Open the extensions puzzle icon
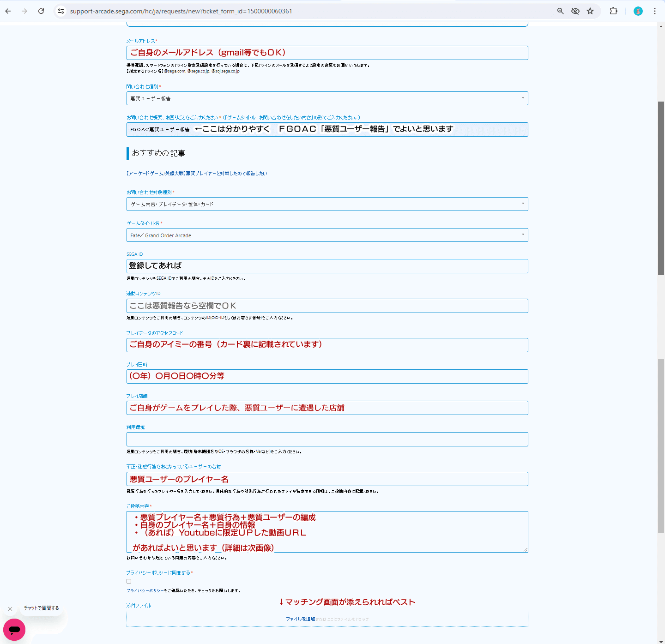665x644 pixels. tap(613, 11)
